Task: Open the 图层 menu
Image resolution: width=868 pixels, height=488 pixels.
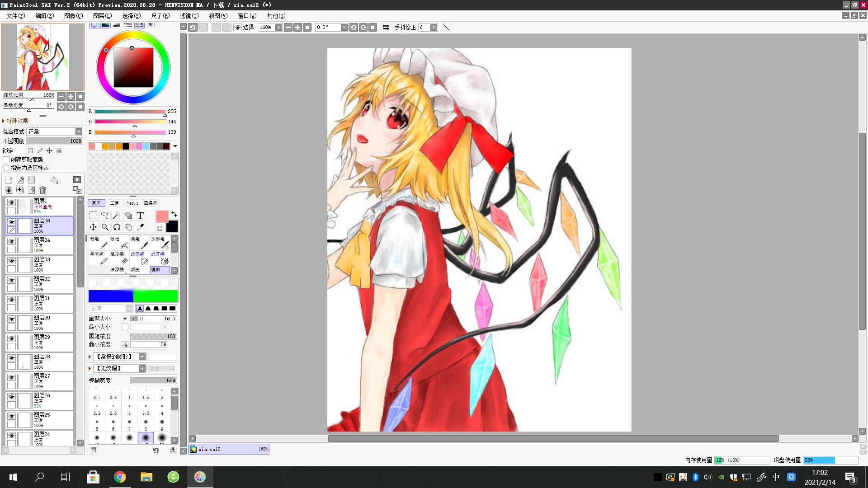Action: (x=102, y=16)
